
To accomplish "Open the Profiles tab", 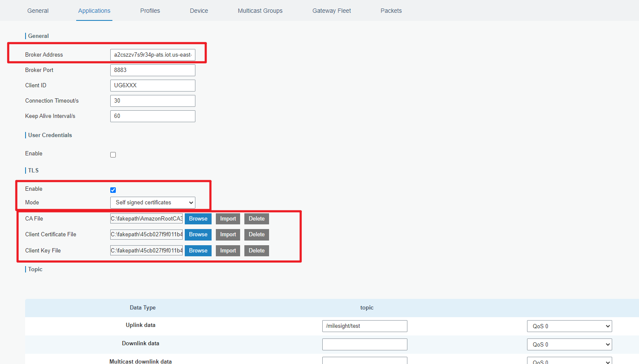I will (x=150, y=11).
